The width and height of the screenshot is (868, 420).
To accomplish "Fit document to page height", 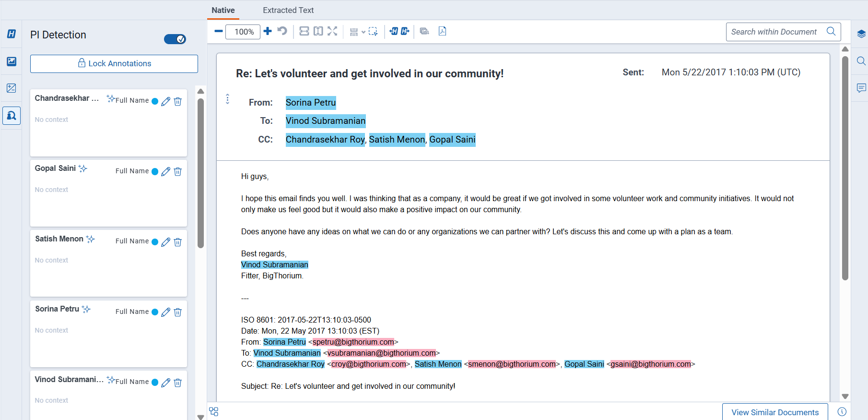I will tap(318, 31).
